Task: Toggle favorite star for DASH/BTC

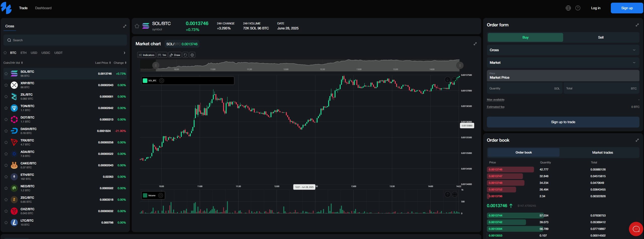Action: [x=6, y=131]
